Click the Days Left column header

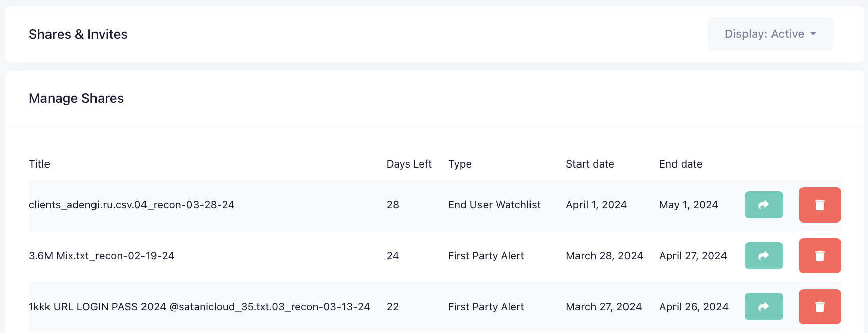[409, 164]
